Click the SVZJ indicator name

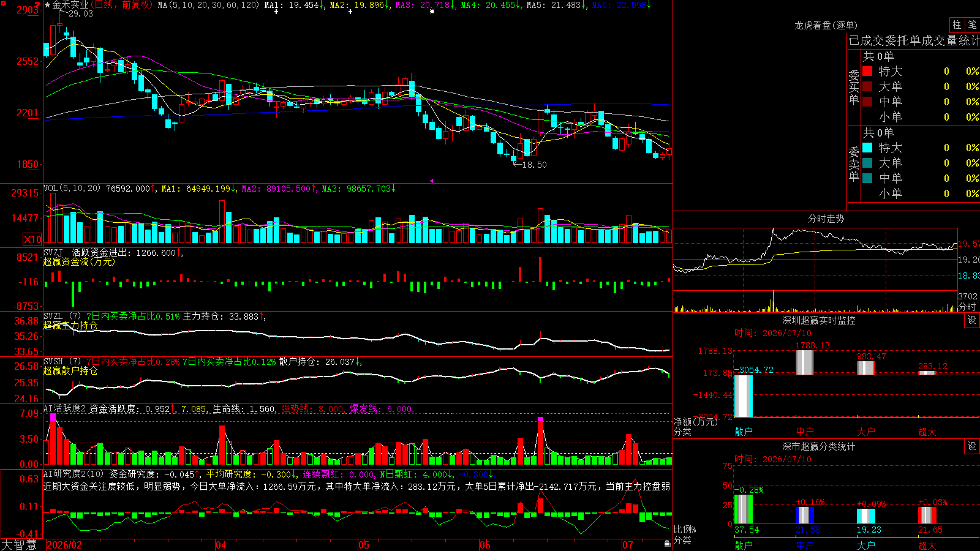coord(53,252)
